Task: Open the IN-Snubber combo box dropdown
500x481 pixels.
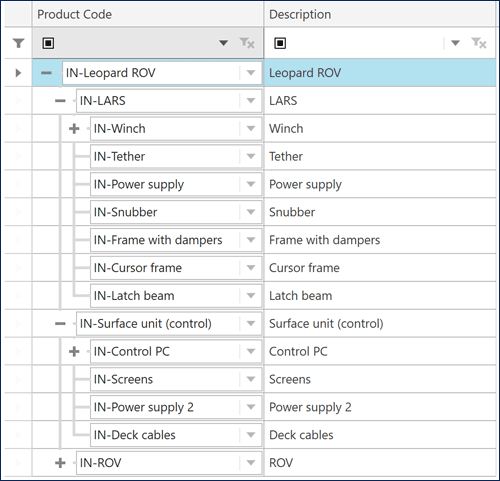Action: tap(251, 212)
